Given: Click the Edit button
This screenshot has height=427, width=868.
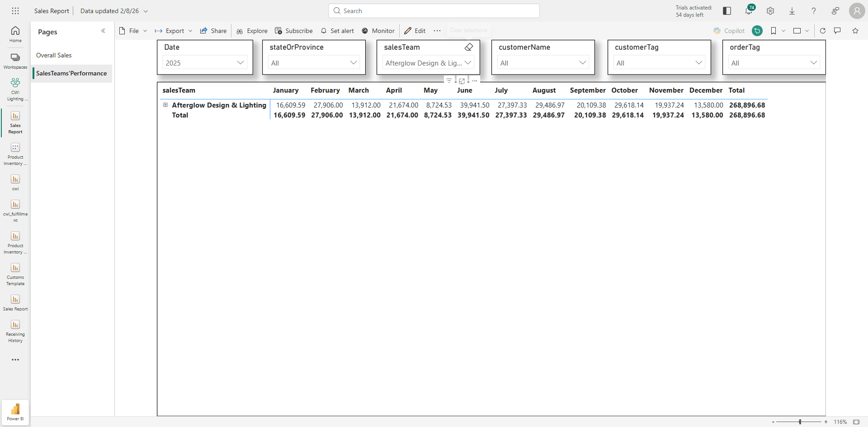Looking at the screenshot, I should point(415,31).
